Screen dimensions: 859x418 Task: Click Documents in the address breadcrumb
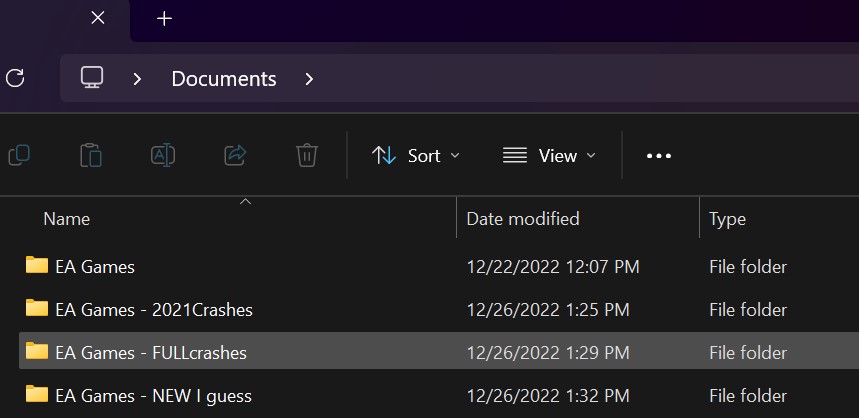tap(224, 78)
